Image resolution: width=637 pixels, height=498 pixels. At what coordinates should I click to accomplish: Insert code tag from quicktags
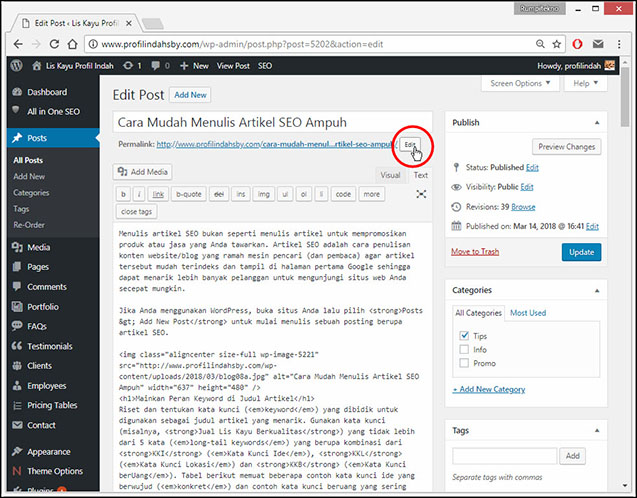click(x=343, y=194)
